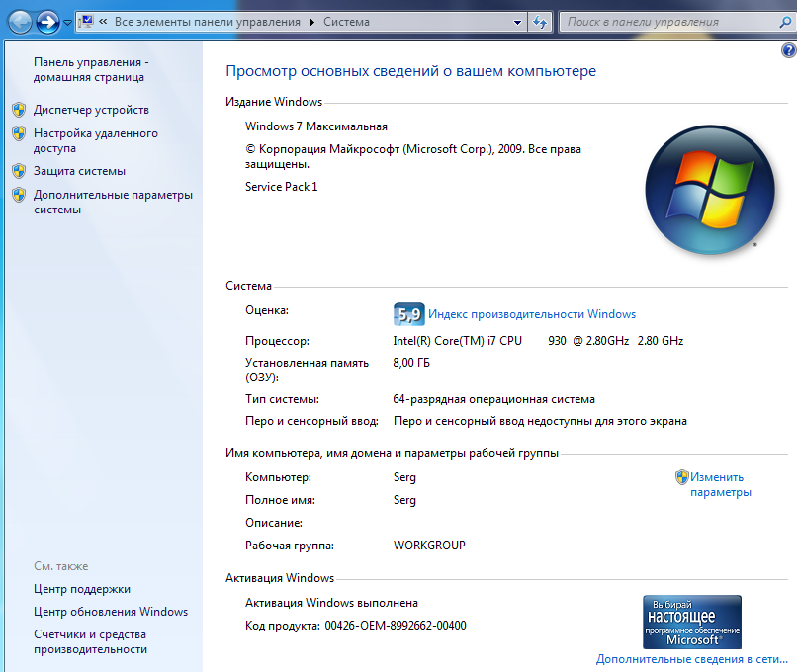Refresh the page with the refresh icon
The width and height of the screenshot is (797, 672).
(x=539, y=22)
